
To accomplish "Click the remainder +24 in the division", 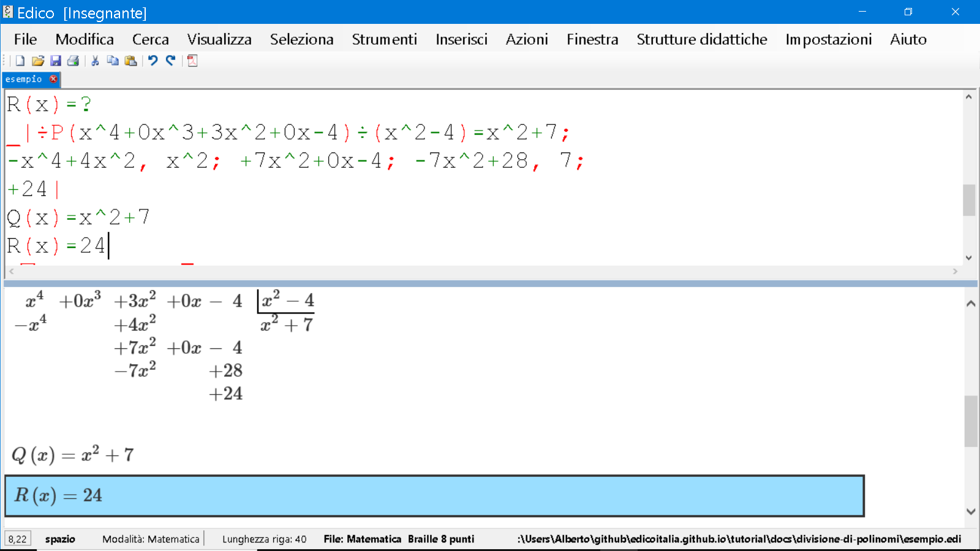I will tap(226, 394).
